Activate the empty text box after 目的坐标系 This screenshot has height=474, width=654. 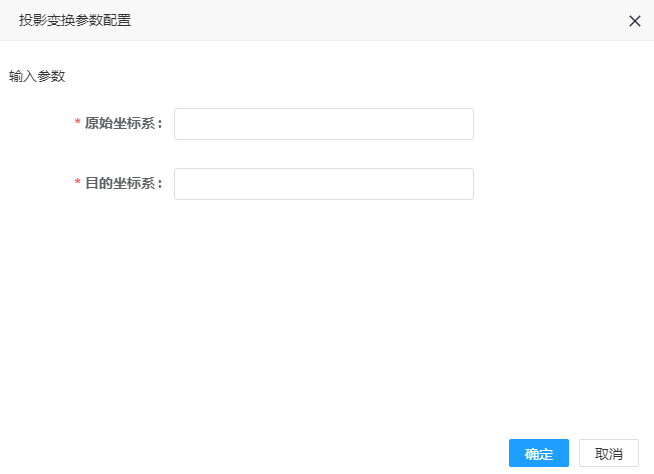click(324, 184)
